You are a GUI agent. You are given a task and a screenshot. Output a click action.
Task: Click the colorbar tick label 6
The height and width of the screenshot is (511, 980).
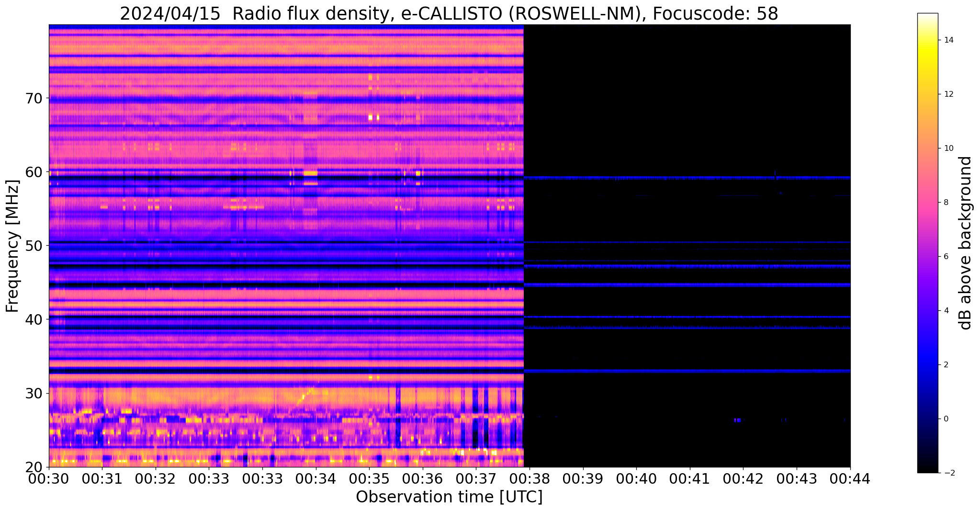[x=946, y=257]
